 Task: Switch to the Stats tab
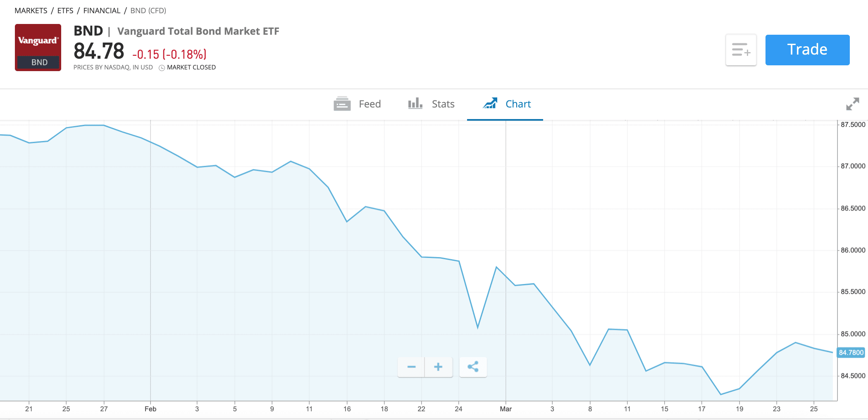(431, 104)
